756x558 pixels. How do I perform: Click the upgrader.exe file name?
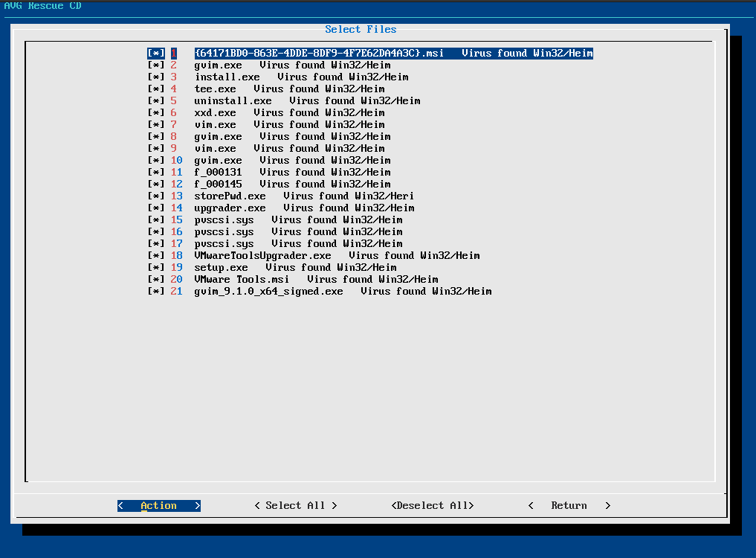pos(230,208)
